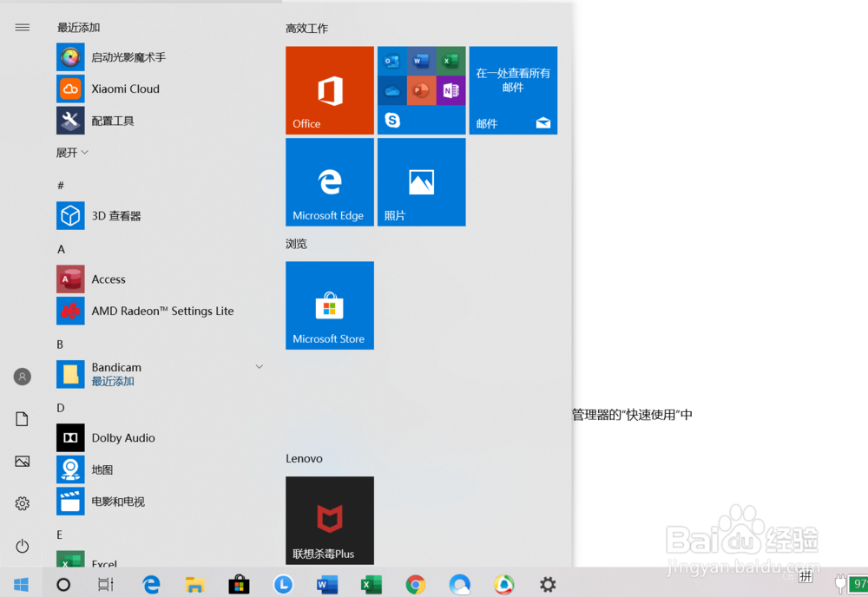
Task: Open Excel from the taskbar
Action: click(372, 584)
